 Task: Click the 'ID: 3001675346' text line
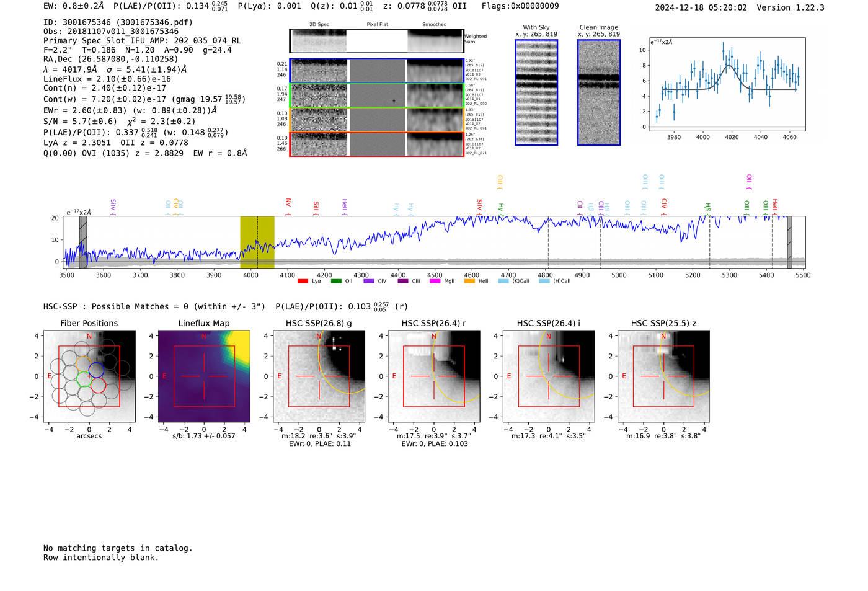118,22
